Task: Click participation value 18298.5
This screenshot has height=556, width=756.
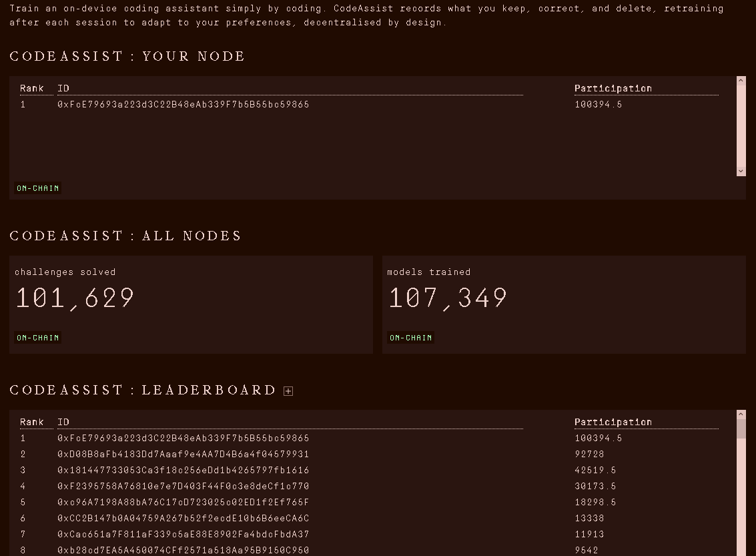Action: tap(595, 502)
